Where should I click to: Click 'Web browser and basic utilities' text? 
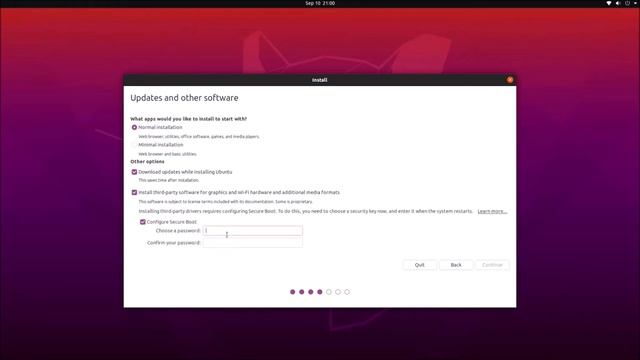click(167, 154)
